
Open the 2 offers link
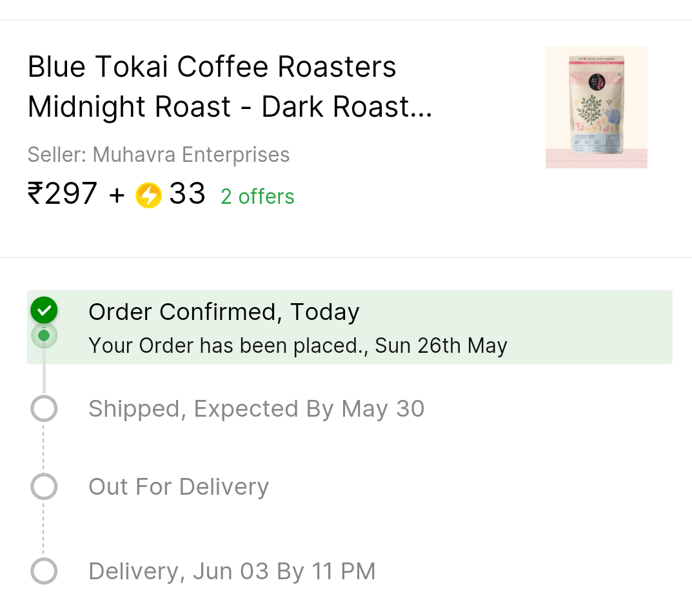click(x=257, y=196)
